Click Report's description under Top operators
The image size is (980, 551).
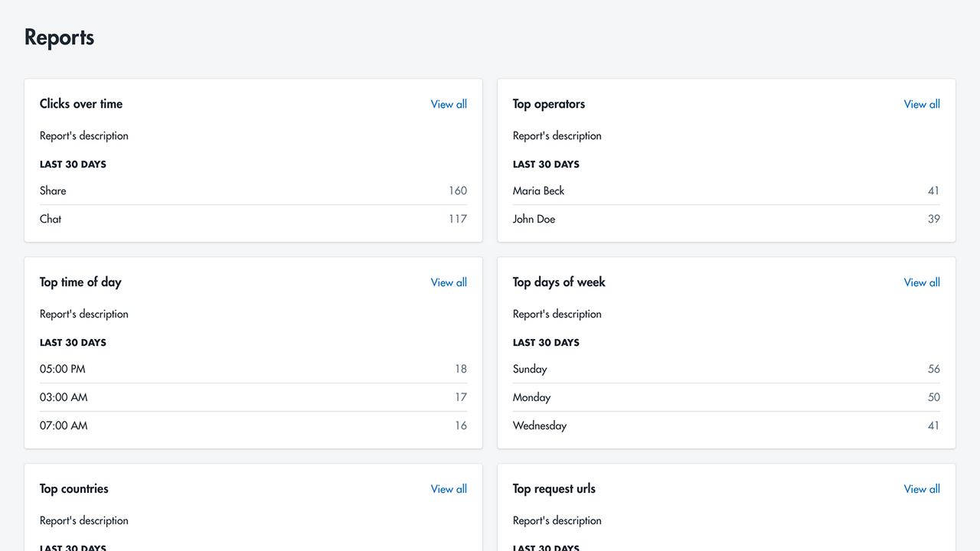[x=557, y=136]
